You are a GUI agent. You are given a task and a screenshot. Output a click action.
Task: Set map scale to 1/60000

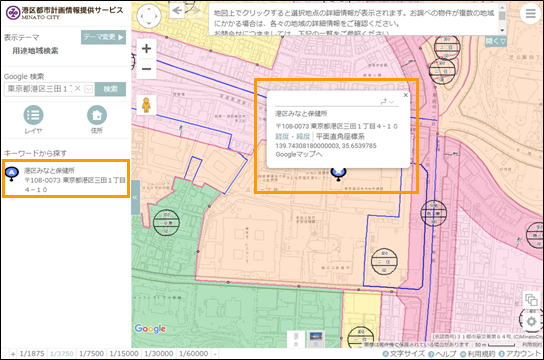(194, 354)
